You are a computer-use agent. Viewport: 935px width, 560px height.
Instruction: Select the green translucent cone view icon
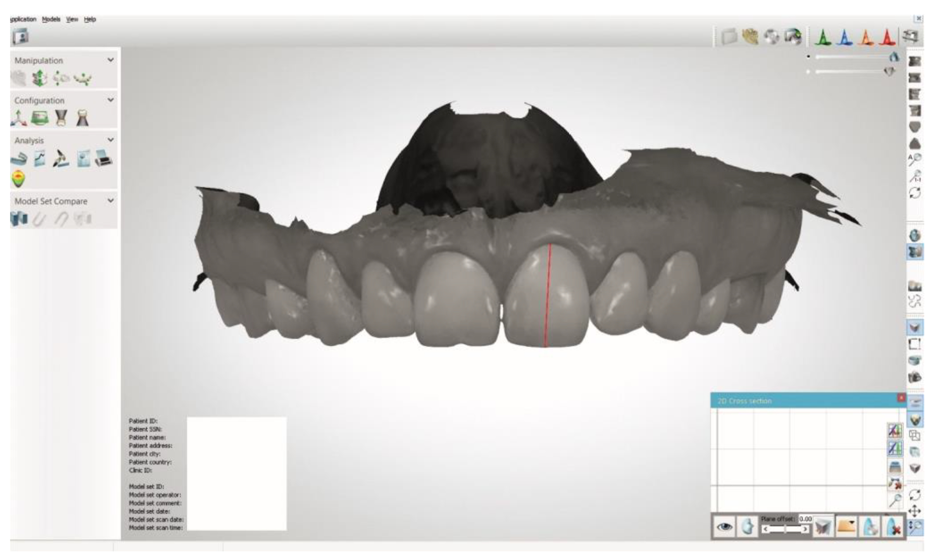click(823, 38)
